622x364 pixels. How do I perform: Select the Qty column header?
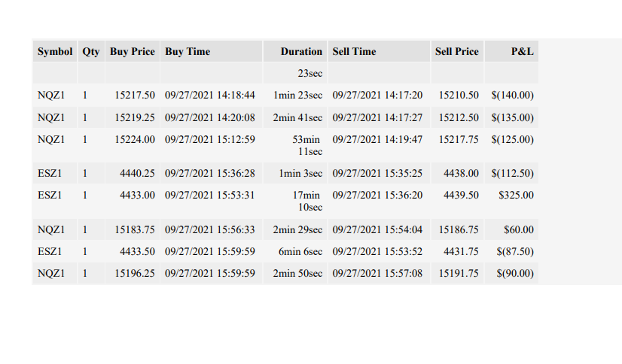pyautogui.click(x=91, y=51)
